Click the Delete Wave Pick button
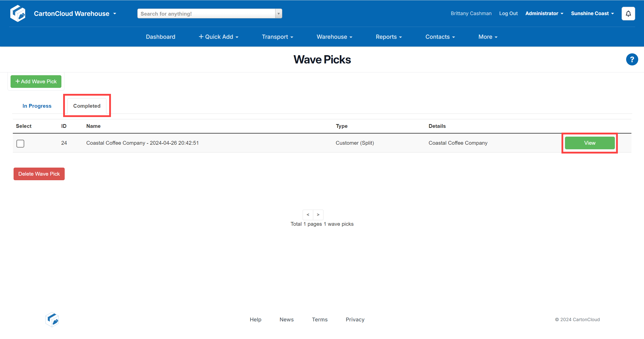The width and height of the screenshot is (644, 339). tap(39, 174)
